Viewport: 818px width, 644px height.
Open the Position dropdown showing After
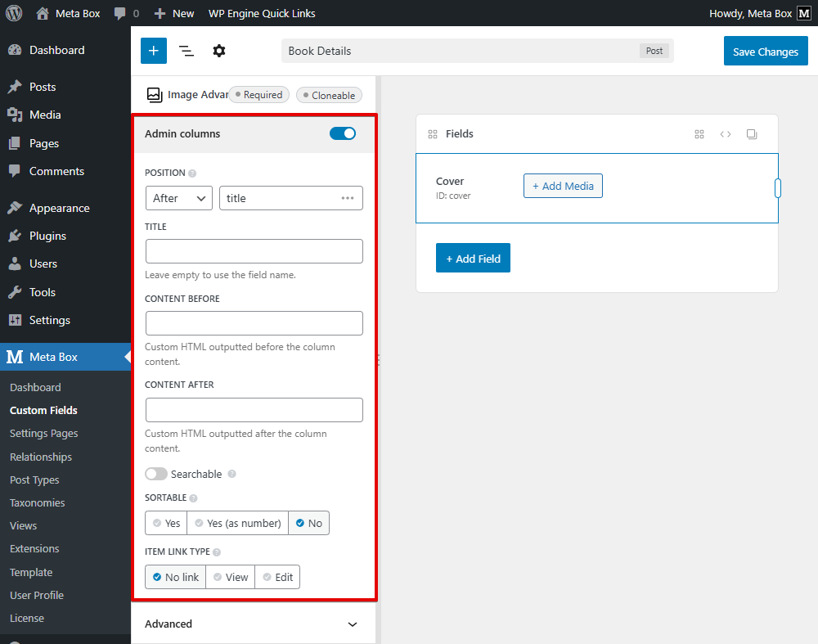(178, 197)
